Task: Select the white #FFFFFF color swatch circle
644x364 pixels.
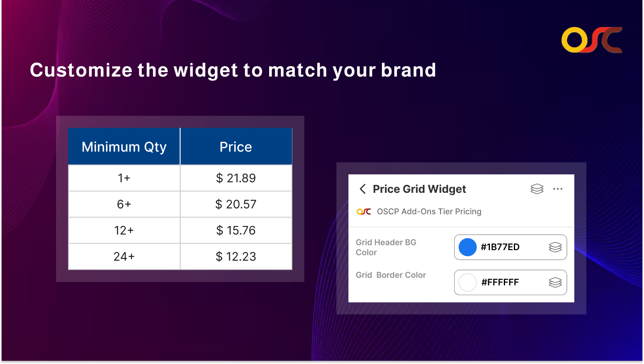Action: [467, 283]
